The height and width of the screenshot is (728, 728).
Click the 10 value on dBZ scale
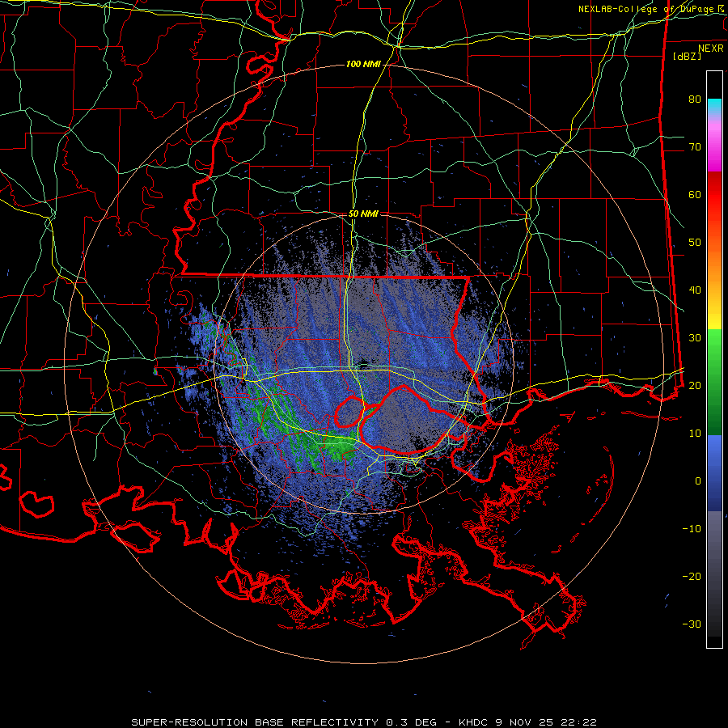(x=695, y=434)
